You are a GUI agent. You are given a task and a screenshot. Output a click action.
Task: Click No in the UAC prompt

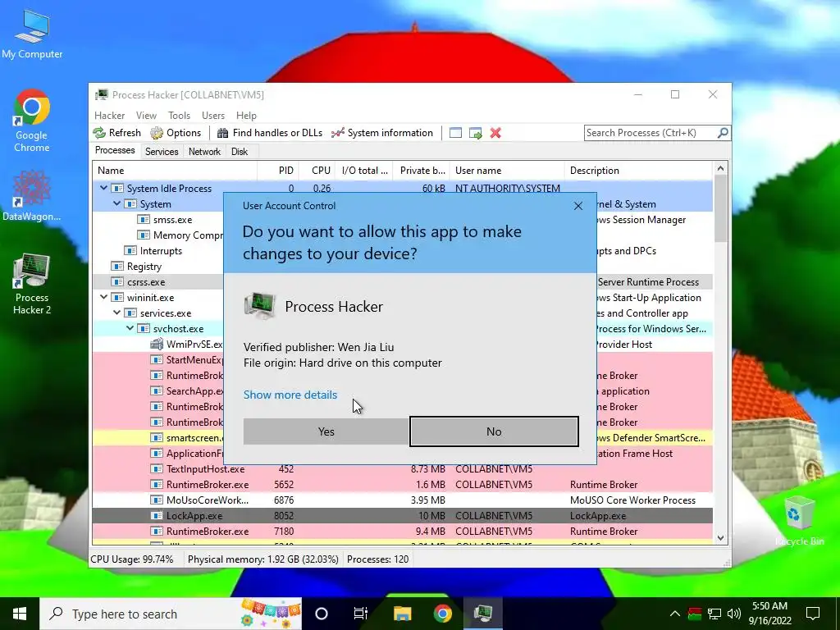[494, 431]
